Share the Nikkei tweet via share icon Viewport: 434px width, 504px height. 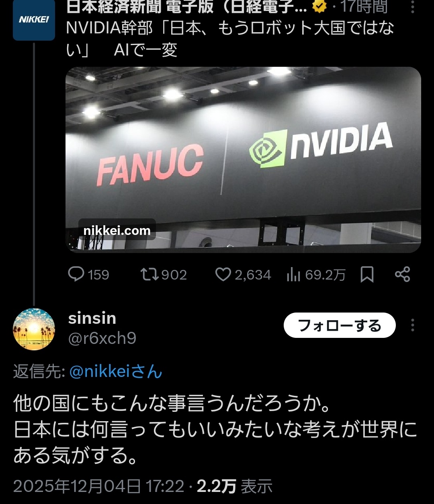(402, 274)
